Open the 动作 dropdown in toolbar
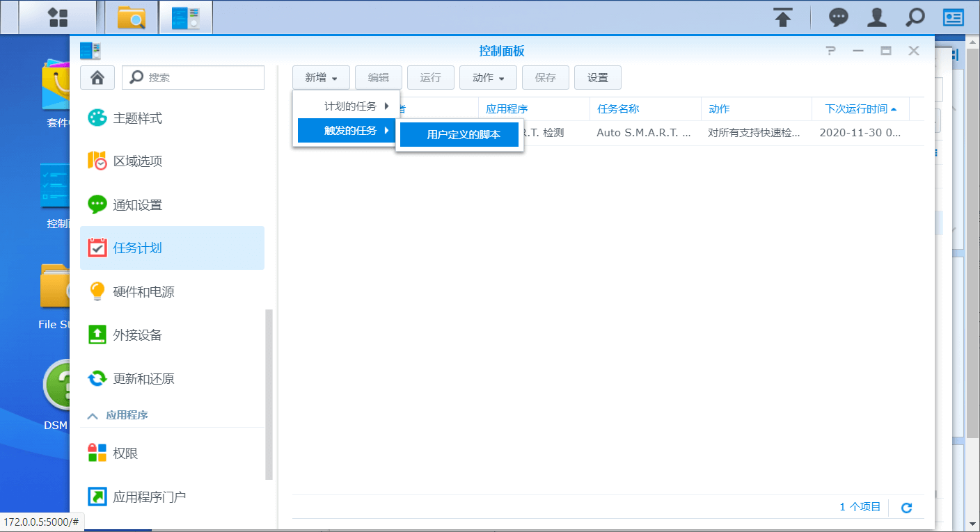Image resolution: width=980 pixels, height=532 pixels. point(488,77)
